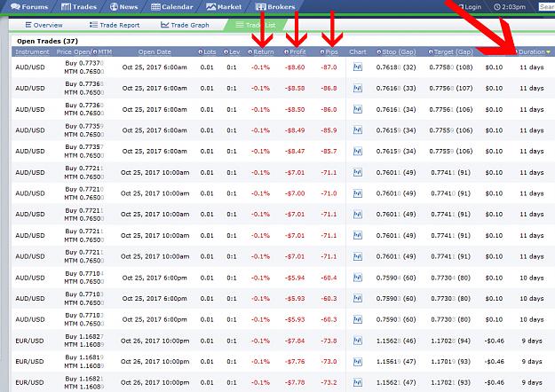Open chart icon for the -$7.84 EUR/USD trade
The width and height of the screenshot is (555, 392).
click(x=358, y=341)
